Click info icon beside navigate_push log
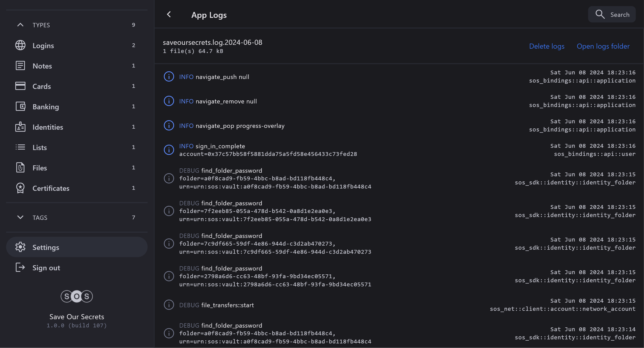The width and height of the screenshot is (644, 348). [x=169, y=77]
